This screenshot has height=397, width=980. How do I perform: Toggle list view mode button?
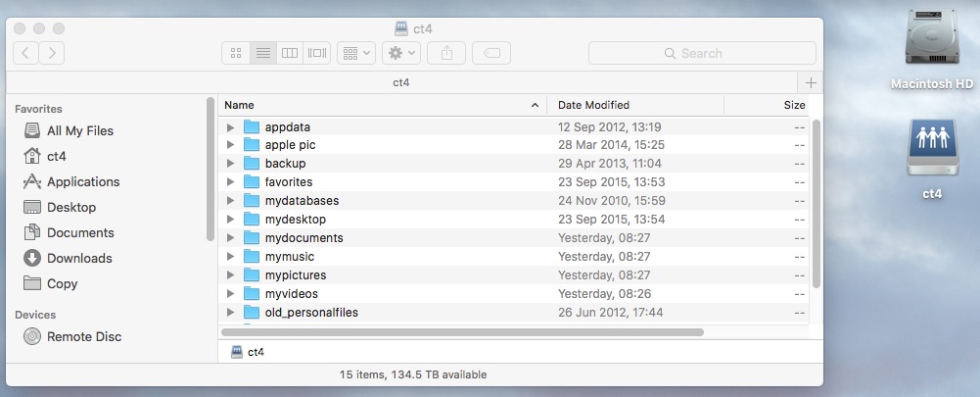click(263, 53)
